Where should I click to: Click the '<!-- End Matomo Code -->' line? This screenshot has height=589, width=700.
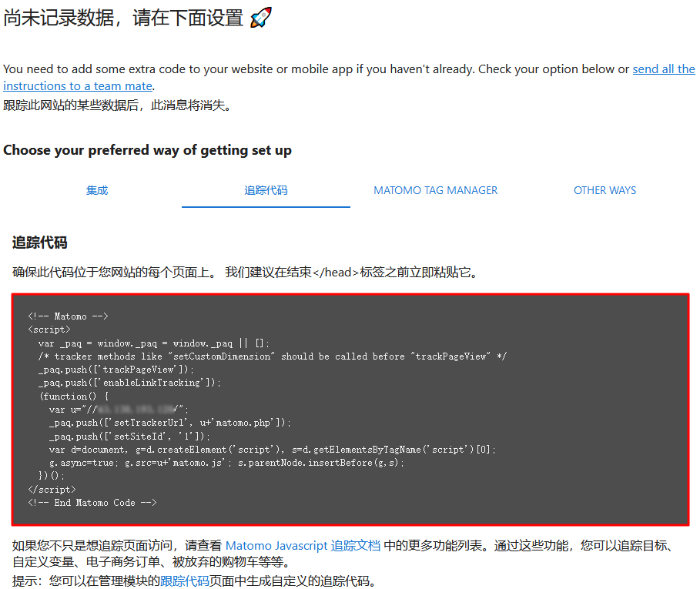click(x=92, y=503)
